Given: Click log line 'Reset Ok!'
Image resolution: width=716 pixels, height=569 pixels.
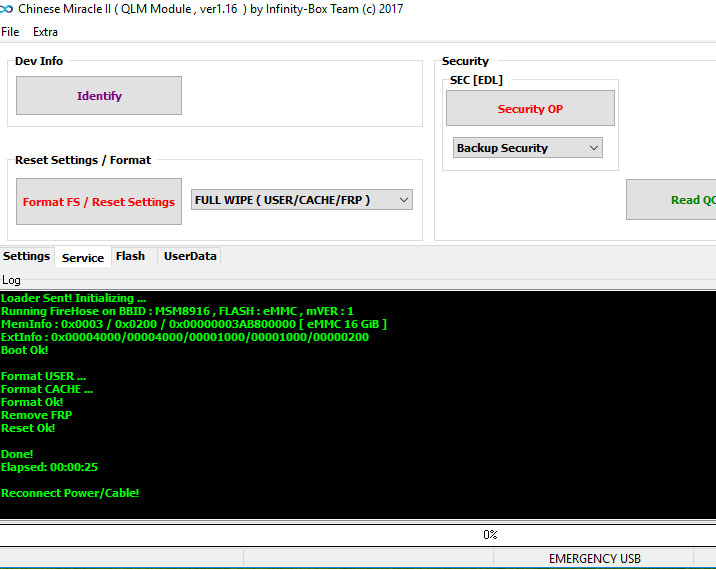Looking at the screenshot, I should pyautogui.click(x=28, y=428).
